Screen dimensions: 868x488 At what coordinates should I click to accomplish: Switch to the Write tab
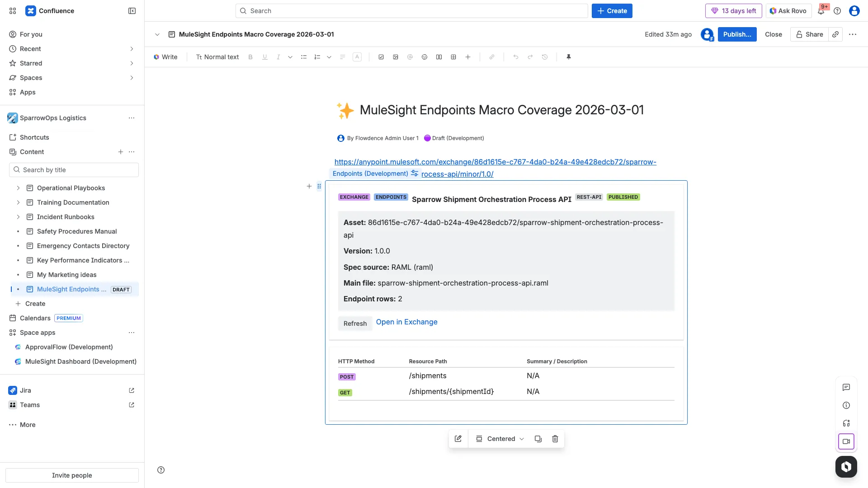pyautogui.click(x=165, y=57)
